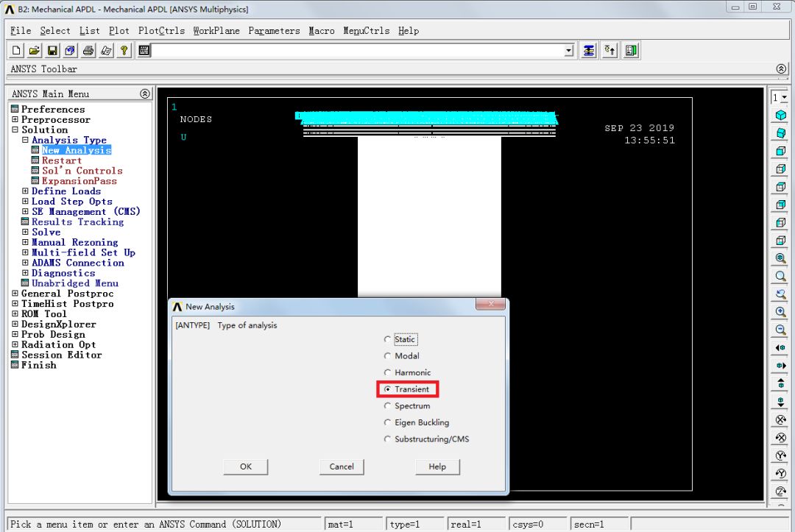Open the Select menu
The width and height of the screenshot is (795, 532).
click(x=55, y=31)
